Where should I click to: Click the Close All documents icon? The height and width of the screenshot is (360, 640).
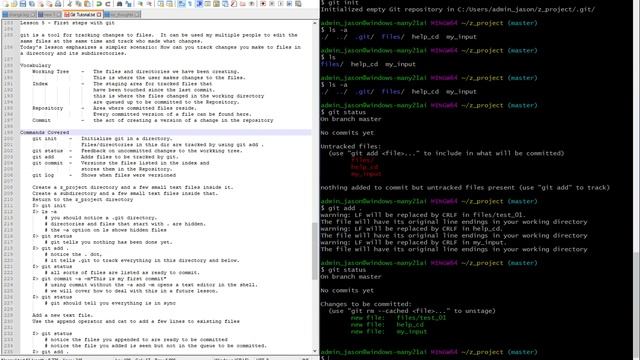tap(49, 4)
